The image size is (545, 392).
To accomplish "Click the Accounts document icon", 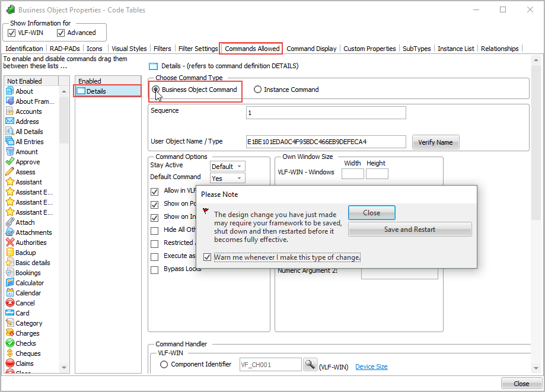I will tap(9, 111).
